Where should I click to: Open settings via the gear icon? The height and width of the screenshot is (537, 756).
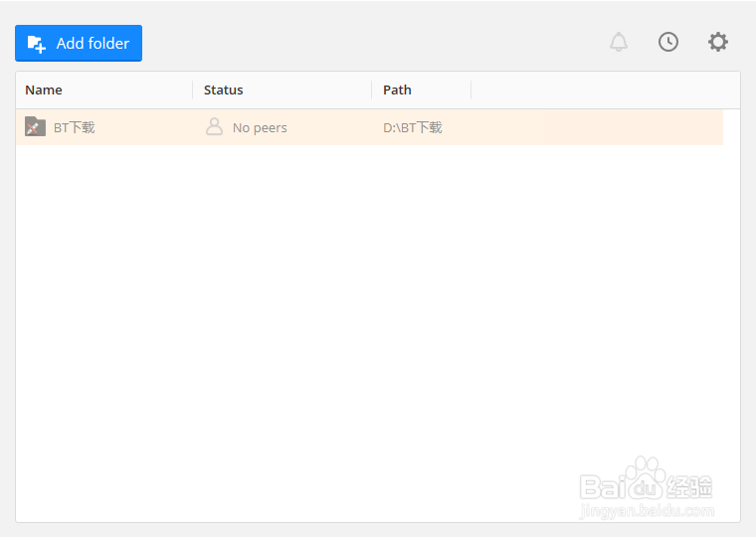click(x=718, y=42)
